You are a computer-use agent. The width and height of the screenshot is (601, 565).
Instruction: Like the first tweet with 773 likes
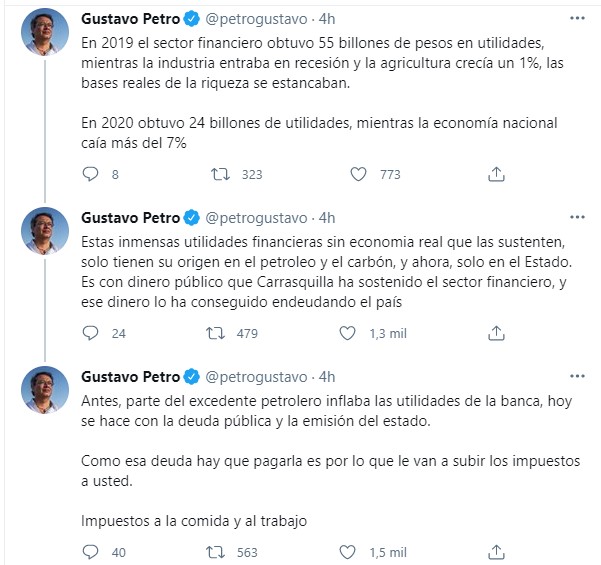click(x=360, y=174)
